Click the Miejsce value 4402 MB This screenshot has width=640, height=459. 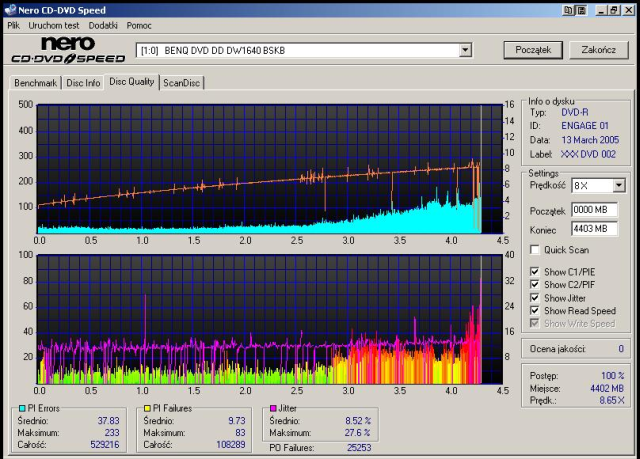[607, 388]
